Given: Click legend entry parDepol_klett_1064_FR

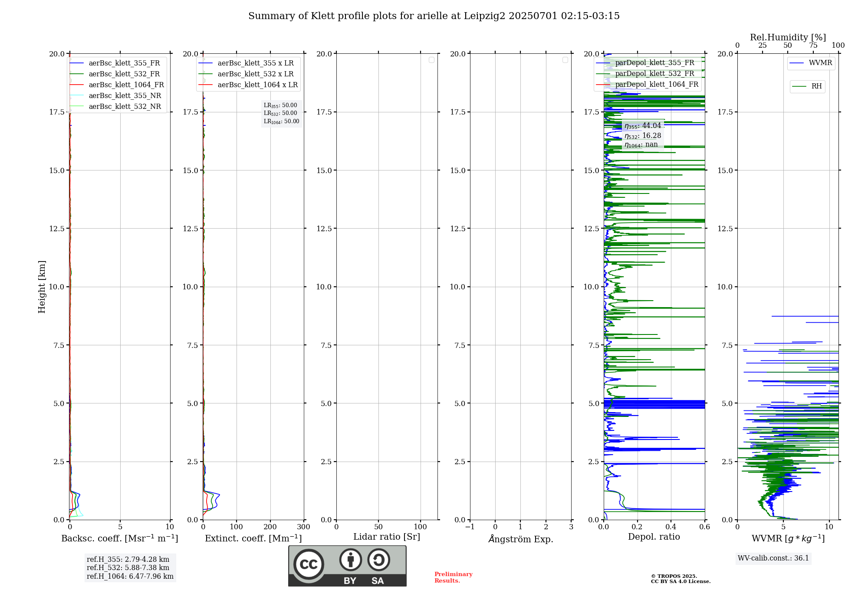Looking at the screenshot, I should click(x=648, y=84).
